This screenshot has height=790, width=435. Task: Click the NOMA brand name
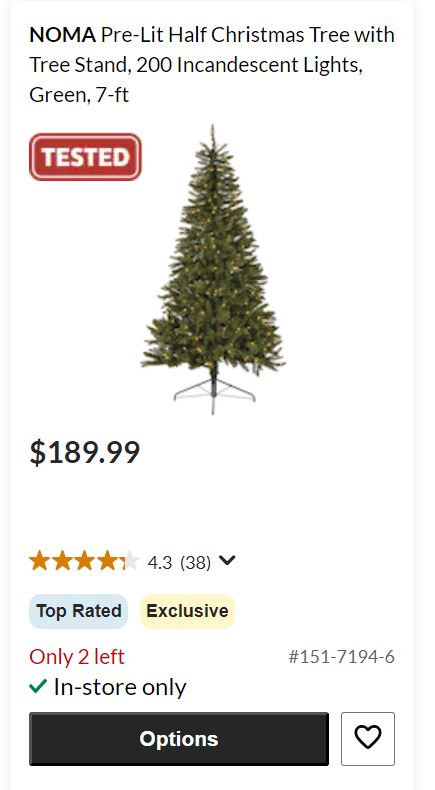point(62,35)
